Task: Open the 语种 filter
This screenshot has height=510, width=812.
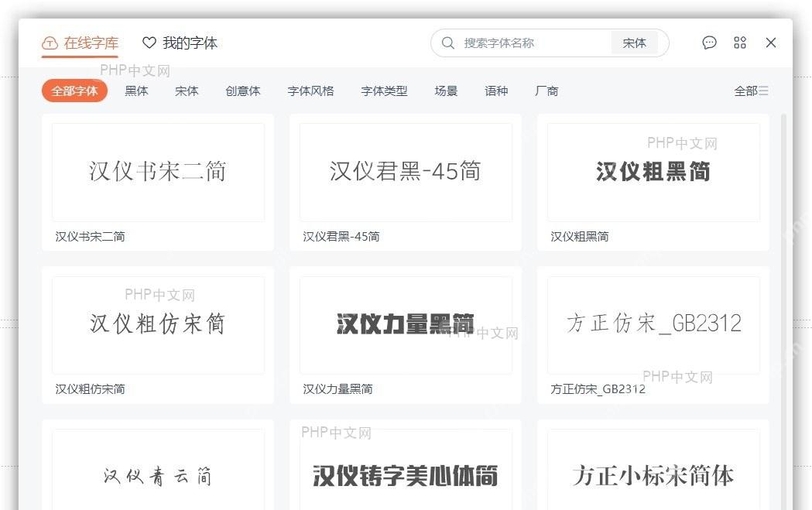Action: click(496, 91)
